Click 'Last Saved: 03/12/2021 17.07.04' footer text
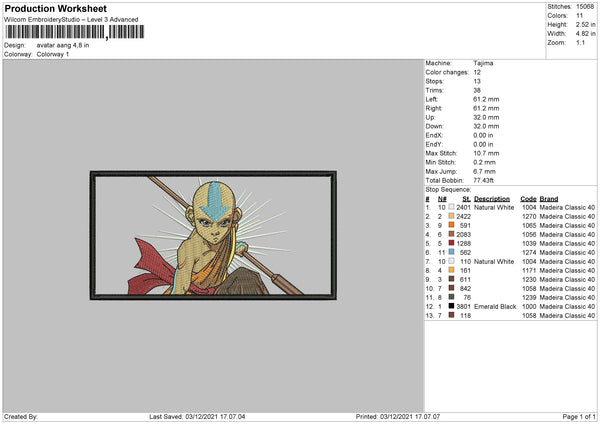Screen dimensions: 600x424 tap(197, 416)
